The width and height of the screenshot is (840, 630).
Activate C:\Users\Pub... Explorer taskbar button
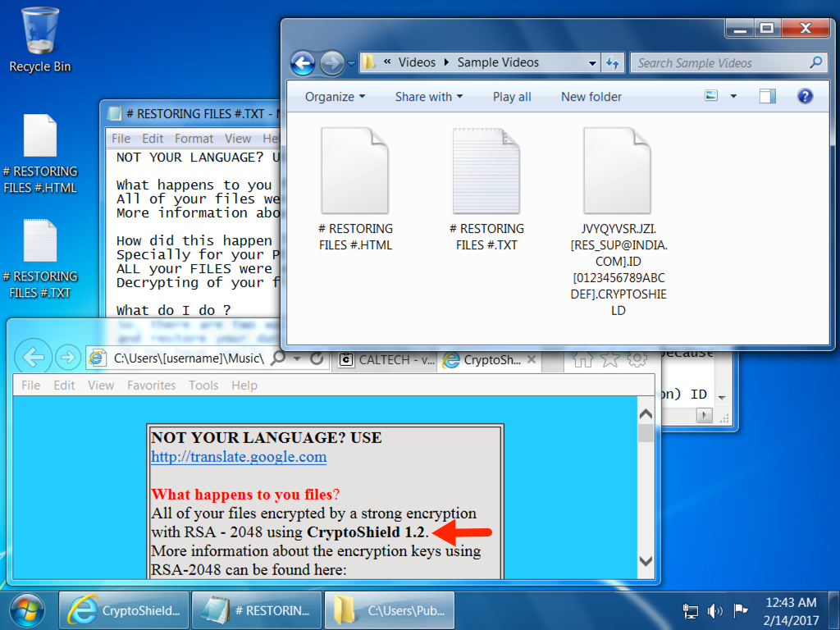(390, 610)
